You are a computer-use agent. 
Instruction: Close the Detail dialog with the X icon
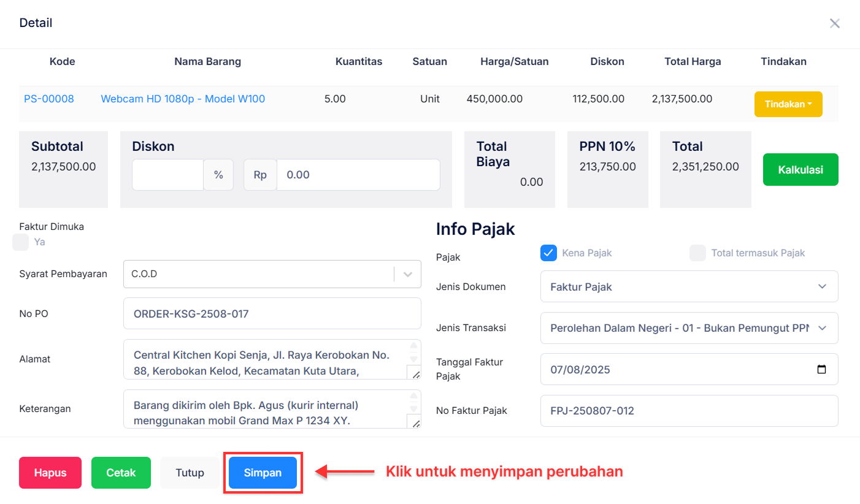tap(835, 23)
